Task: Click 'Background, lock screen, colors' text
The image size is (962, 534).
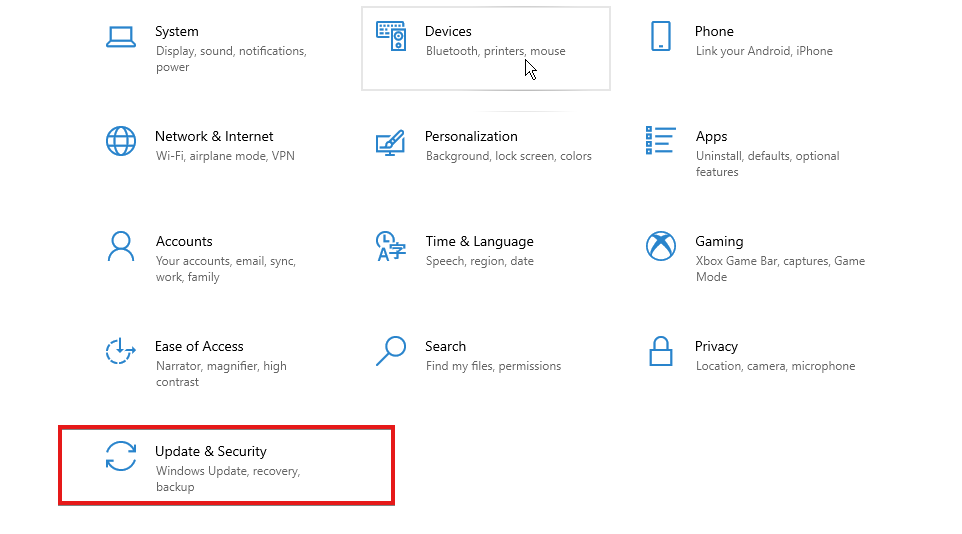Action: [x=509, y=156]
